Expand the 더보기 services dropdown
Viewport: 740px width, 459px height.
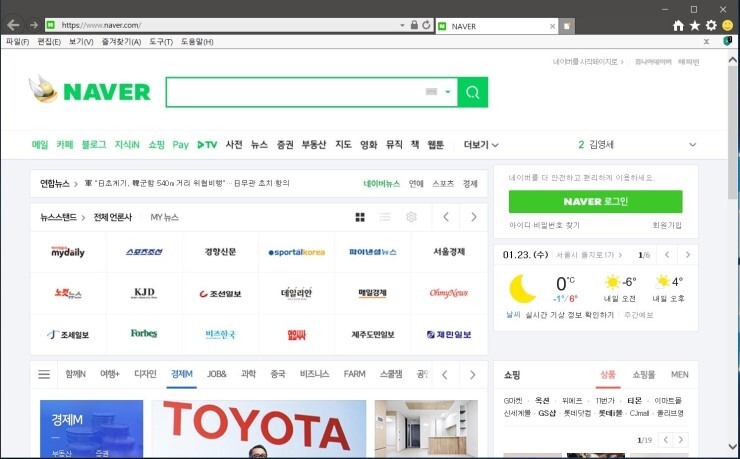coord(481,145)
